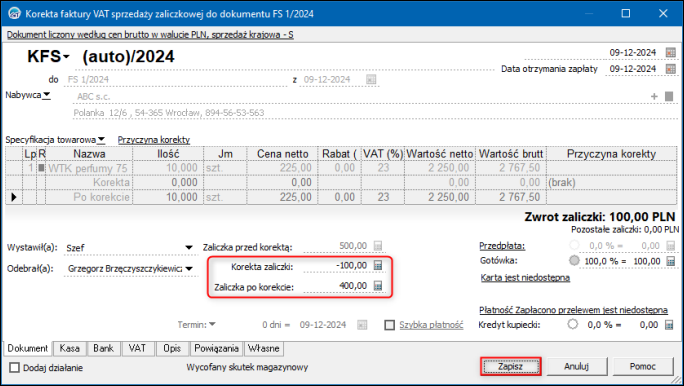Click Cena netto column header
This screenshot has height=386, width=684.
coord(282,154)
